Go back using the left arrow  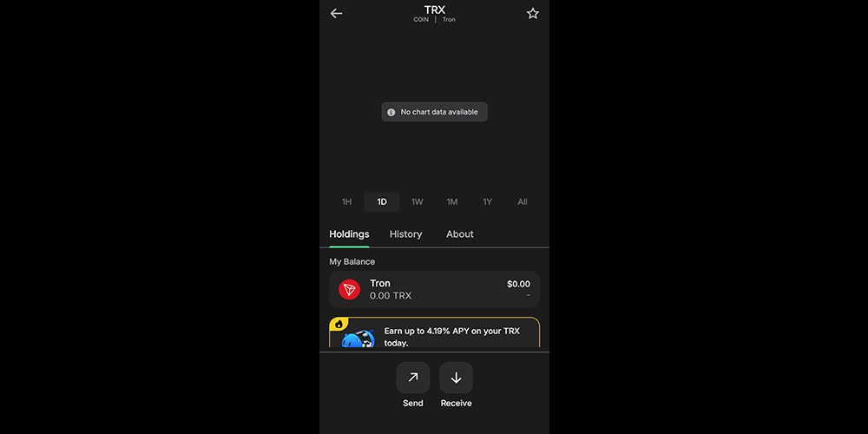tap(336, 13)
